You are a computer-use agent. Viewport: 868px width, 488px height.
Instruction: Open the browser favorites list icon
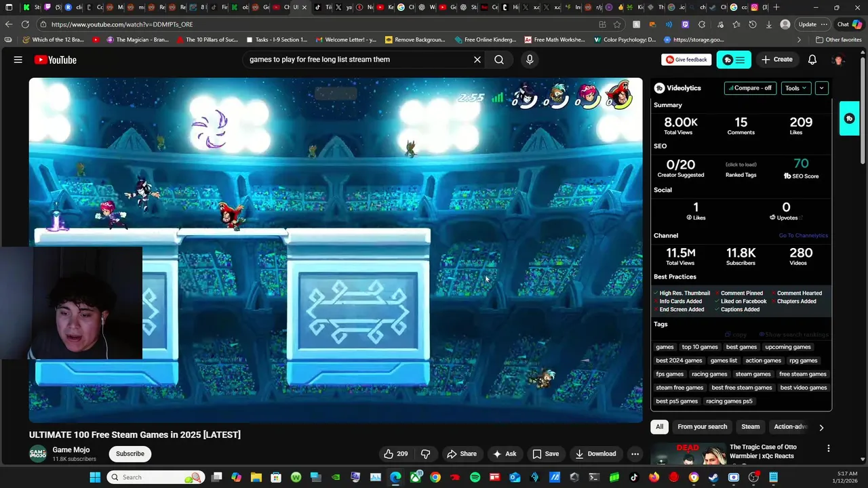[x=736, y=24]
